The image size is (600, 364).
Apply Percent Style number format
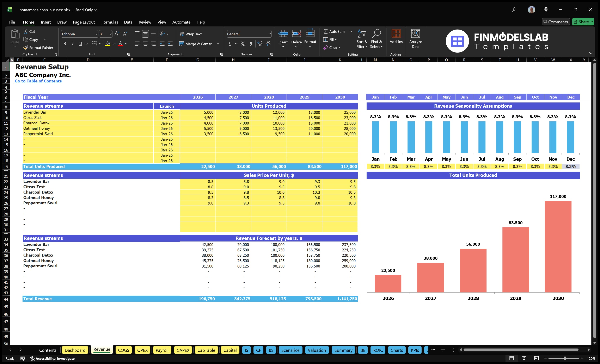pyautogui.click(x=243, y=44)
